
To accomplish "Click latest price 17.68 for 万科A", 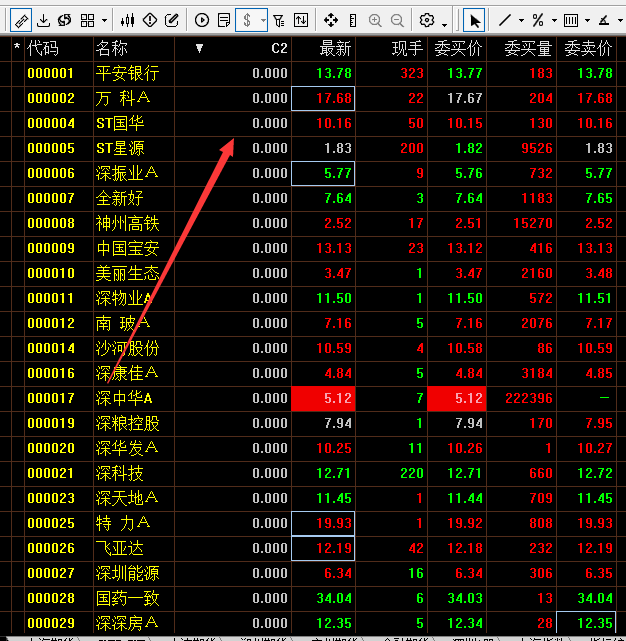I will coord(334,99).
